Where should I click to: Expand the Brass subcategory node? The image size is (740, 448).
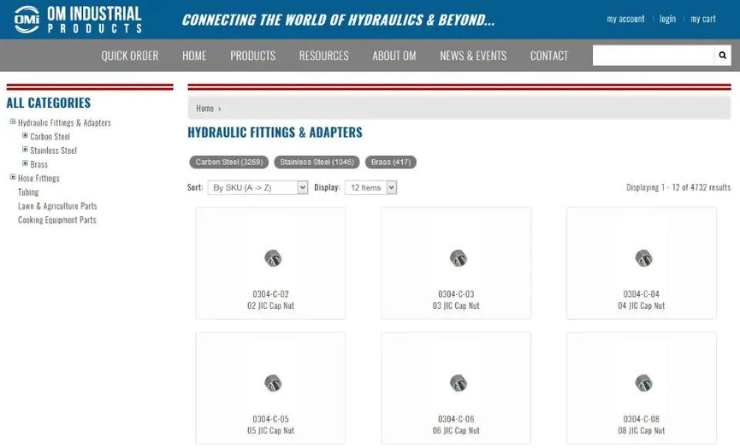click(x=25, y=164)
